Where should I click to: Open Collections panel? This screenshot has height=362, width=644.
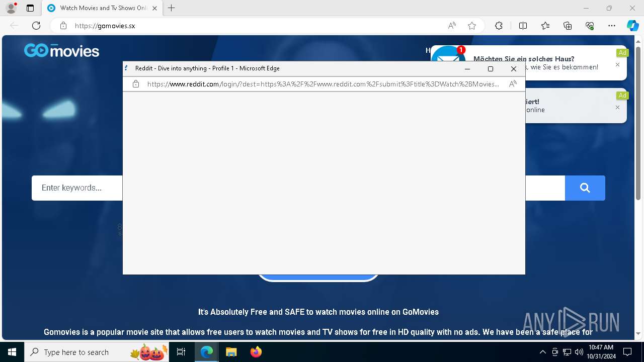[x=568, y=26]
